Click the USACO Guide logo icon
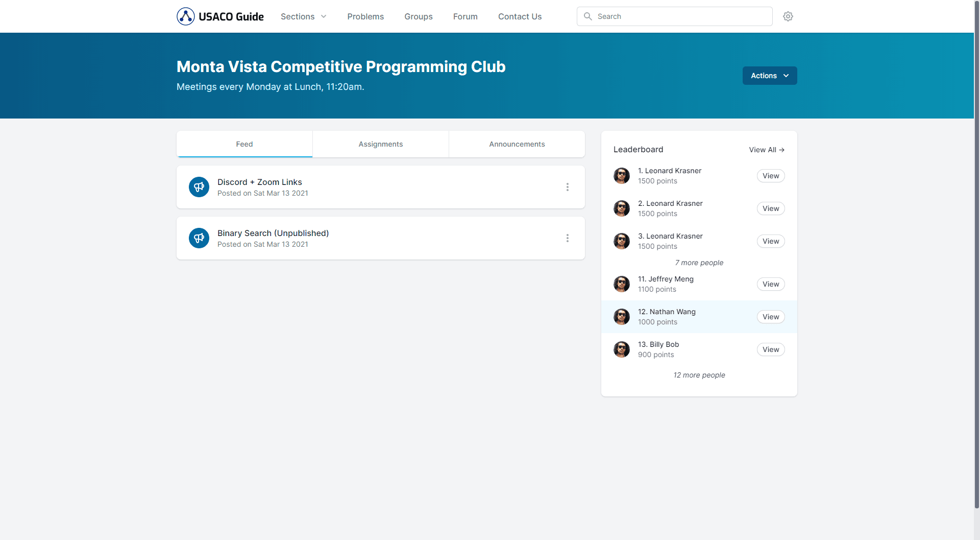This screenshot has height=540, width=980. click(186, 16)
